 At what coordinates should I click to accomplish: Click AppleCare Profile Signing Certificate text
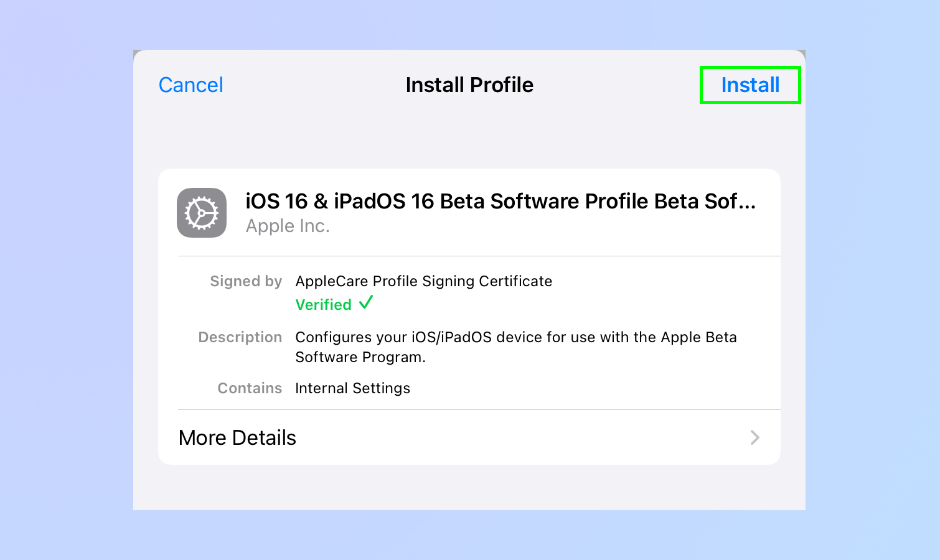(x=424, y=281)
